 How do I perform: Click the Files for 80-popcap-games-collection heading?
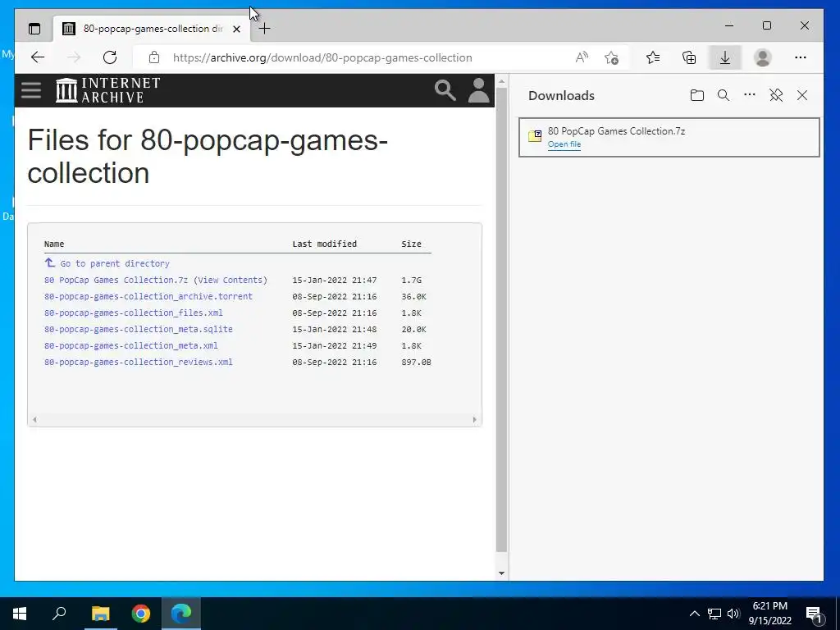tap(208, 157)
